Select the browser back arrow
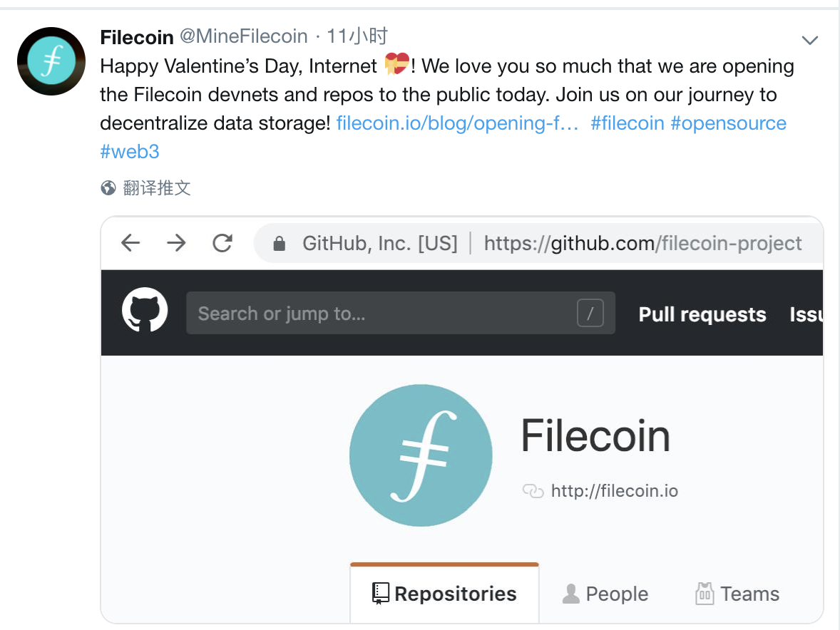 pyautogui.click(x=130, y=243)
